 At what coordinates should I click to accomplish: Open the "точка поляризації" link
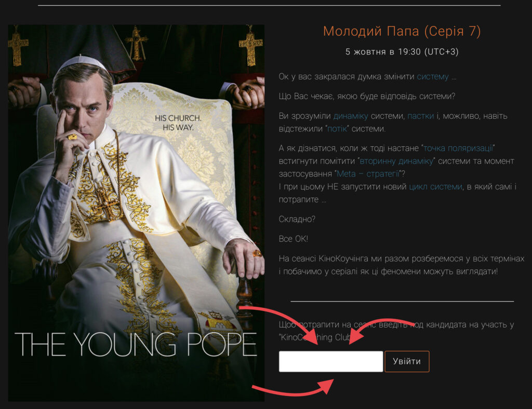(x=458, y=148)
